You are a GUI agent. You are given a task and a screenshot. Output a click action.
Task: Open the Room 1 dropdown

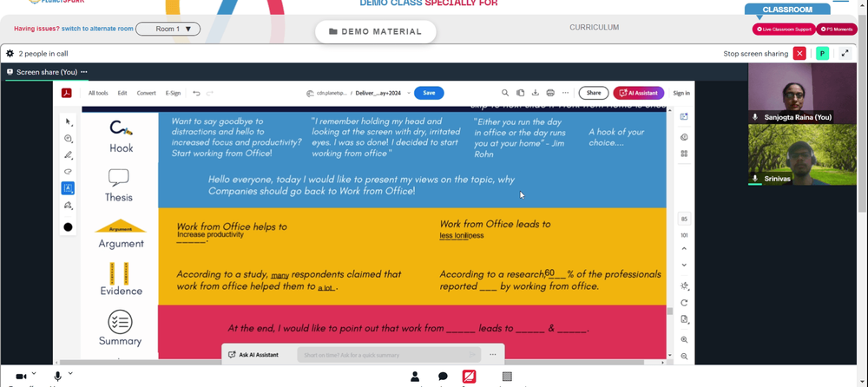[x=168, y=29]
